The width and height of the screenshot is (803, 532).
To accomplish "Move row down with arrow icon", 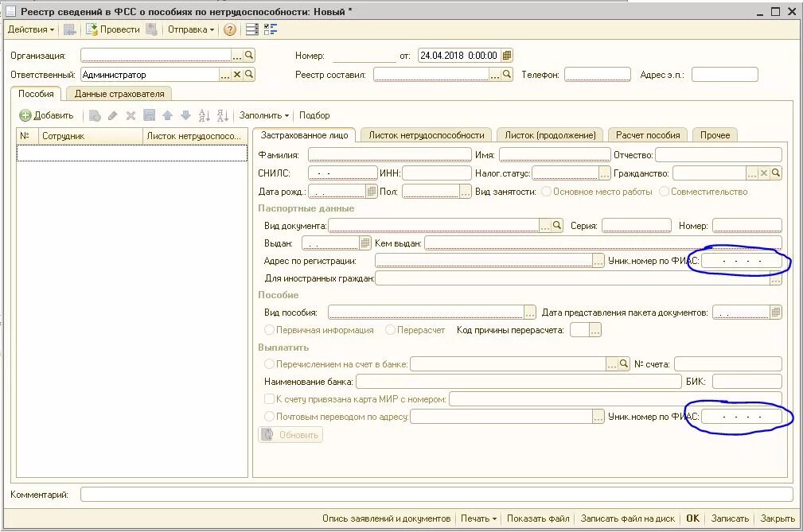I will pyautogui.click(x=185, y=115).
